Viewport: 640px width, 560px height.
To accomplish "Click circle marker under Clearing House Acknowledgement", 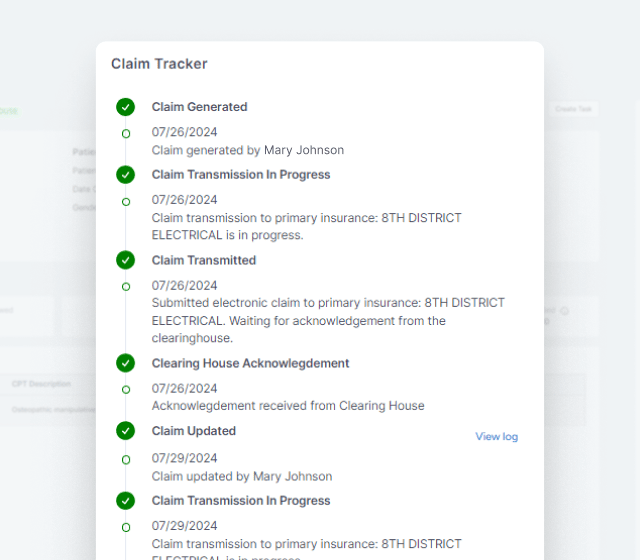I will 125,389.
